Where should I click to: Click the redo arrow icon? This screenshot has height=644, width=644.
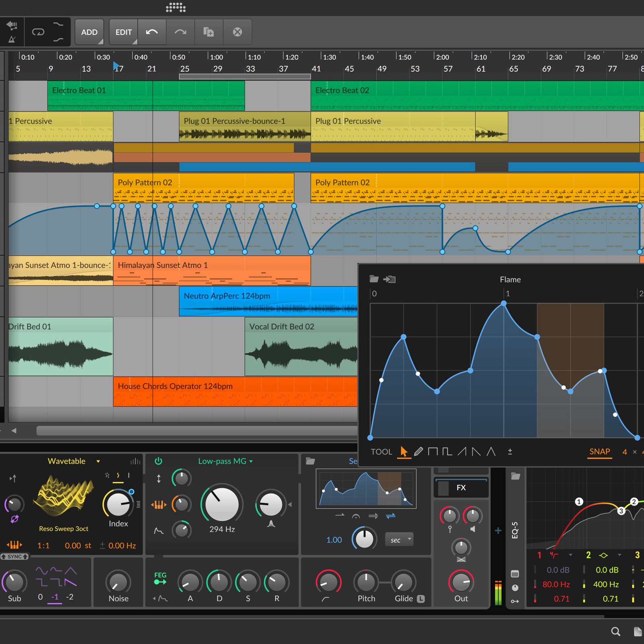point(180,32)
